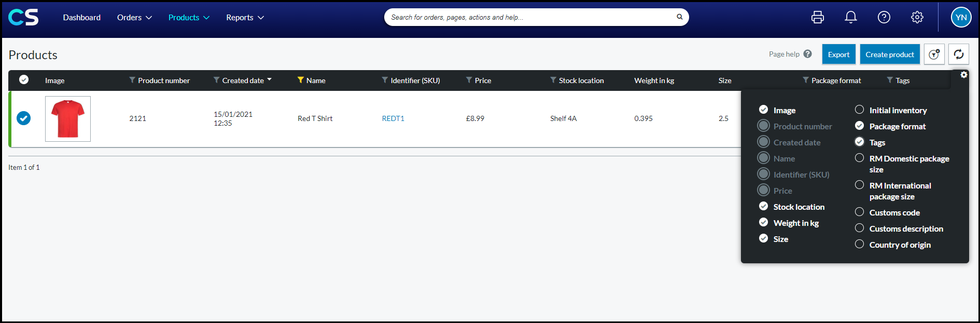Image resolution: width=980 pixels, height=323 pixels.
Task: Toggle the select-all checkbox in table header
Action: coord(24,79)
